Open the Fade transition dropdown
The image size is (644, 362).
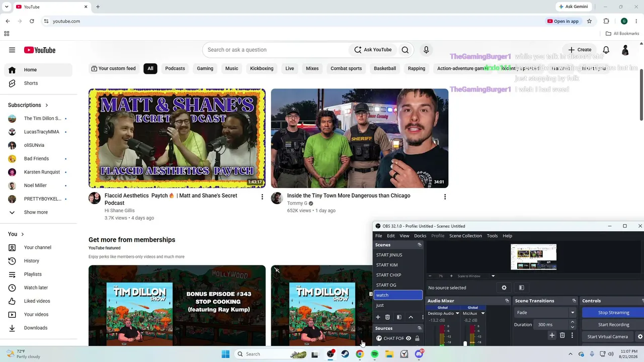(x=545, y=313)
